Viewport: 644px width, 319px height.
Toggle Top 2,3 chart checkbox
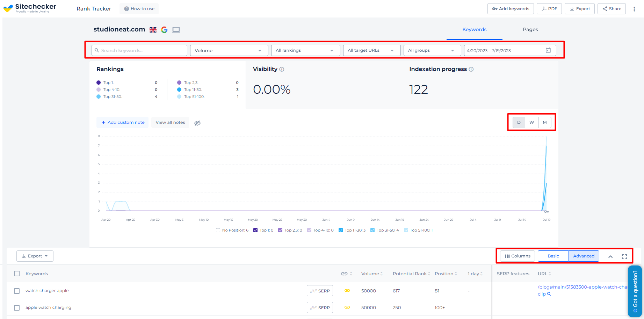pos(280,230)
